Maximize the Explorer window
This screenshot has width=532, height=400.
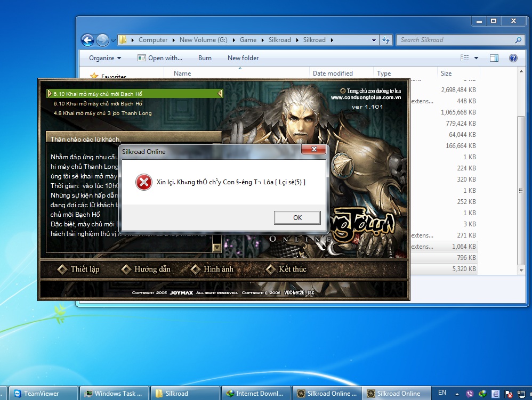coord(494,21)
